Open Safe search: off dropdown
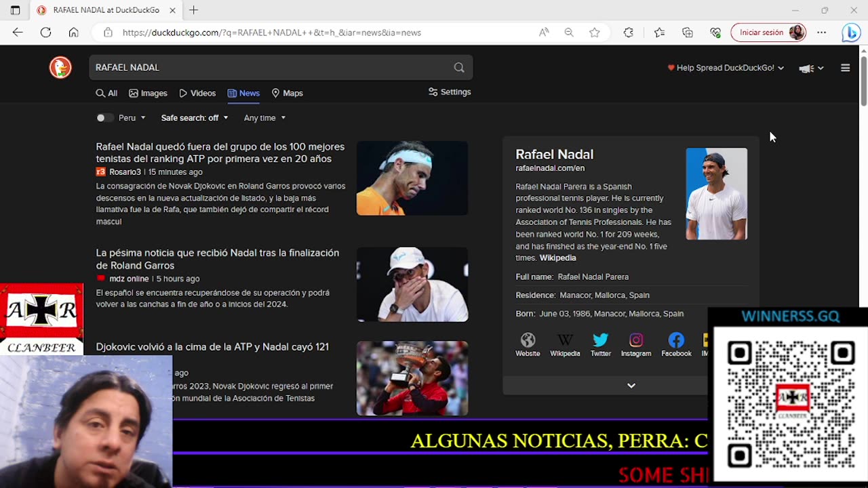Image resolution: width=868 pixels, height=488 pixels. coord(195,118)
